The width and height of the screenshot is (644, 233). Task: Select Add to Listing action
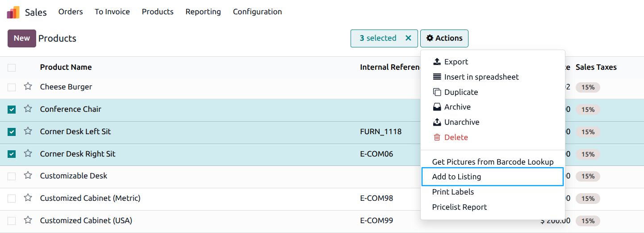point(492,177)
